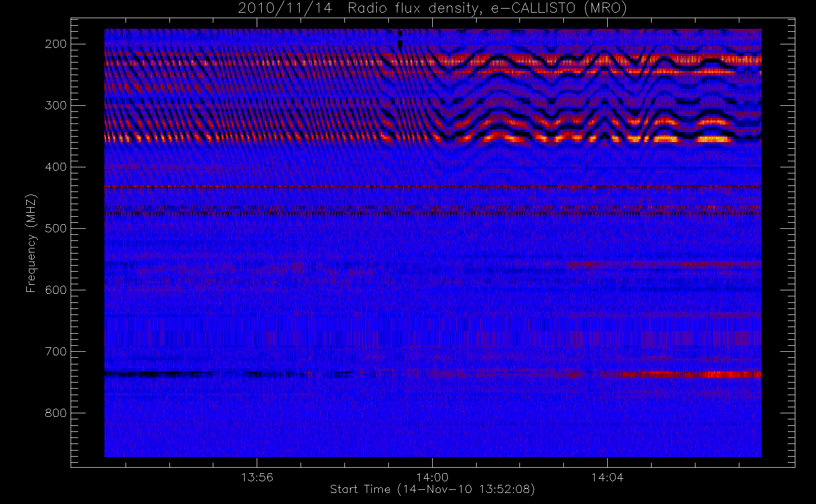Click the 500 frequency tick label
Screen dimensions: 816x504
55,228
